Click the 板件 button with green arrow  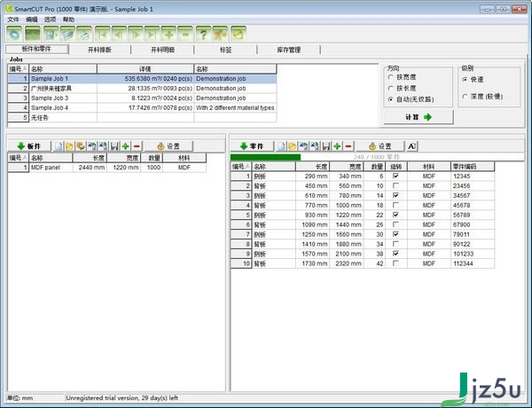(29, 146)
